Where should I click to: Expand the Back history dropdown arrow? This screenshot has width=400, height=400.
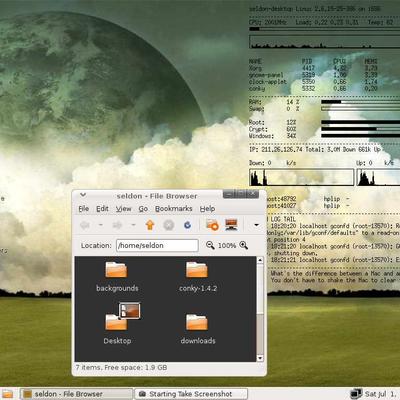point(101,225)
